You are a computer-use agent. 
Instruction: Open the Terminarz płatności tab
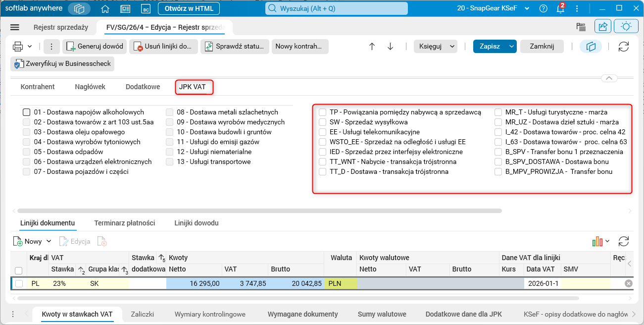tap(125, 223)
